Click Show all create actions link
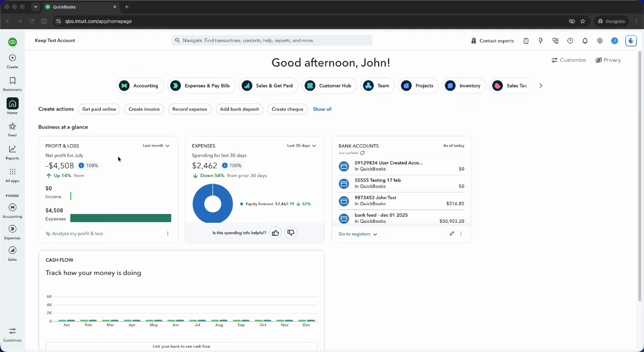This screenshot has width=644, height=352. tap(322, 109)
